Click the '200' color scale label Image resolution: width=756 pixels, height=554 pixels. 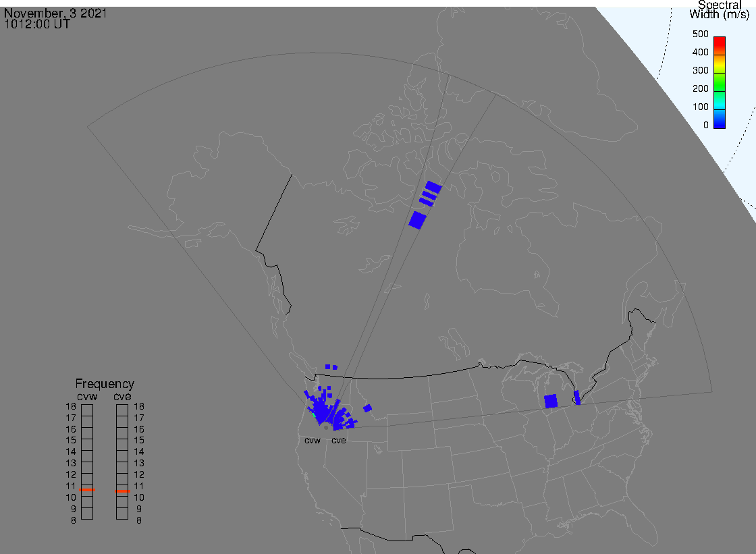(x=700, y=88)
